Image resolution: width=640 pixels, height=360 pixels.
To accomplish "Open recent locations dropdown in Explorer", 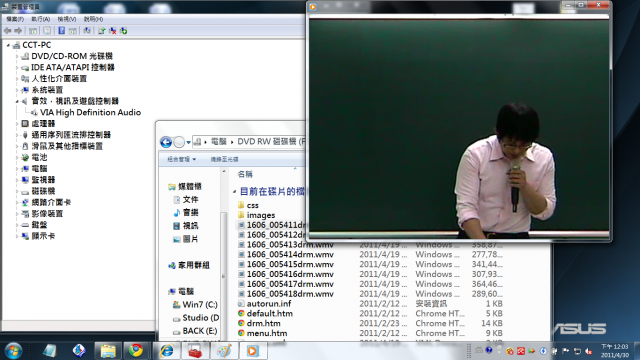I will (x=188, y=142).
